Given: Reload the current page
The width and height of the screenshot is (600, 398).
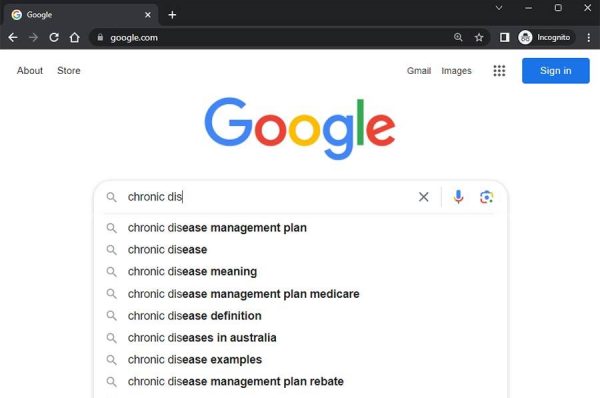Looking at the screenshot, I should [x=54, y=38].
